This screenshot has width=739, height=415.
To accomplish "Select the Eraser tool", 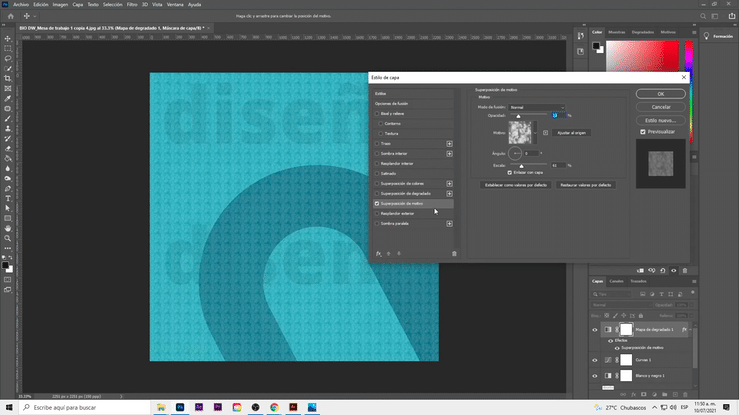I will pyautogui.click(x=8, y=148).
